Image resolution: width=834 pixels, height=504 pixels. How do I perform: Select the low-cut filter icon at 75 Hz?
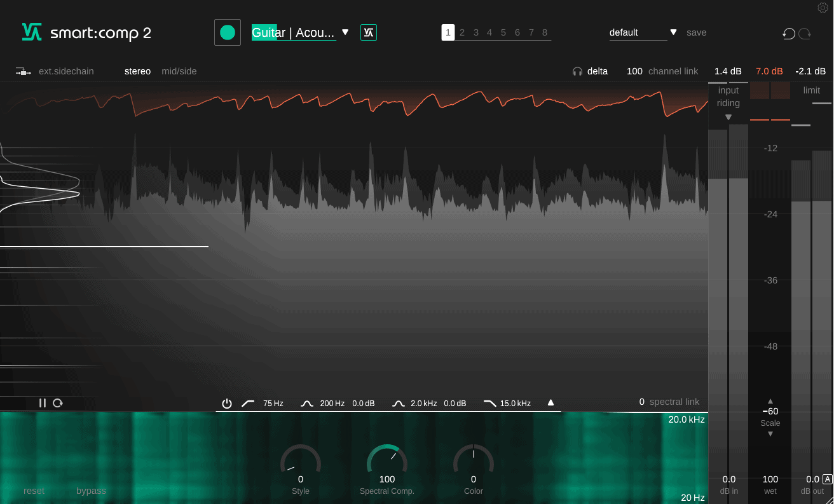[248, 404]
